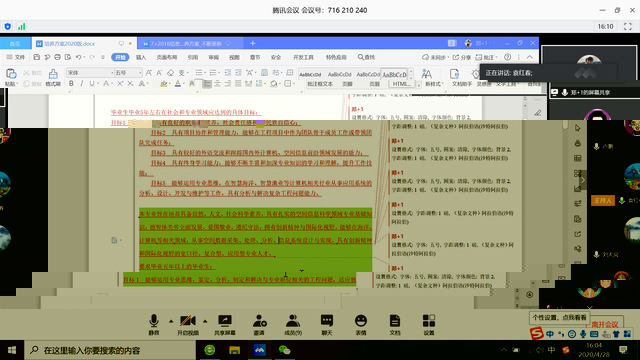640x360 pixels.
Task: Open the chat panel
Action: click(327, 324)
